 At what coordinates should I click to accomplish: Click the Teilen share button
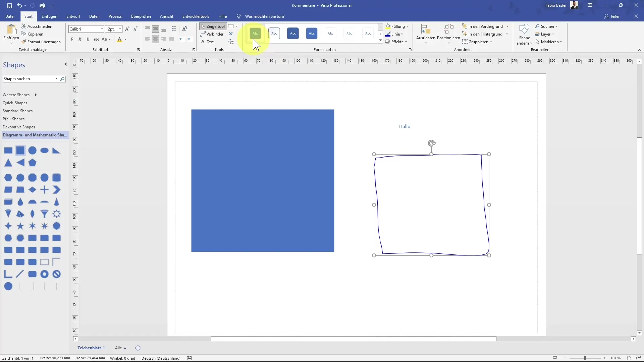pos(612,16)
